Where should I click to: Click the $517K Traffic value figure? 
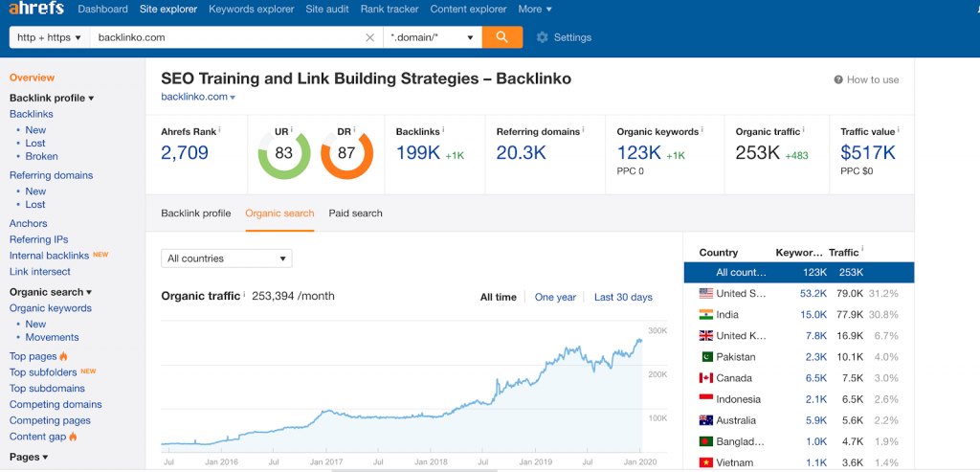click(867, 152)
